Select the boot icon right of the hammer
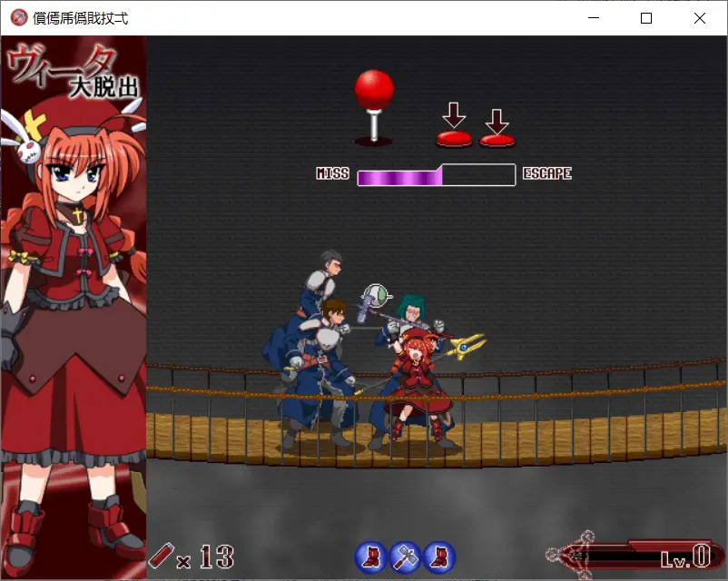 pyautogui.click(x=439, y=556)
